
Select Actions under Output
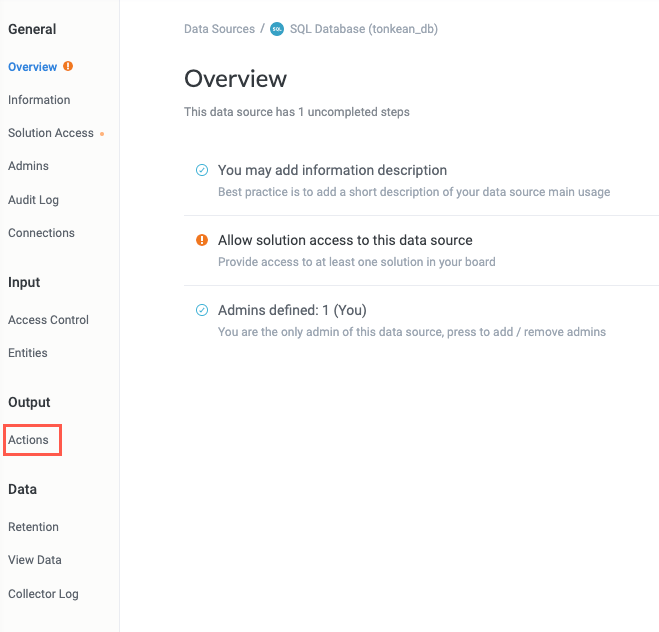point(28,440)
